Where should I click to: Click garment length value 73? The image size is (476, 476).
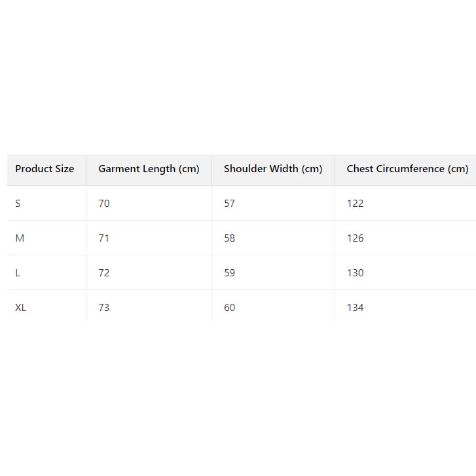(x=104, y=308)
